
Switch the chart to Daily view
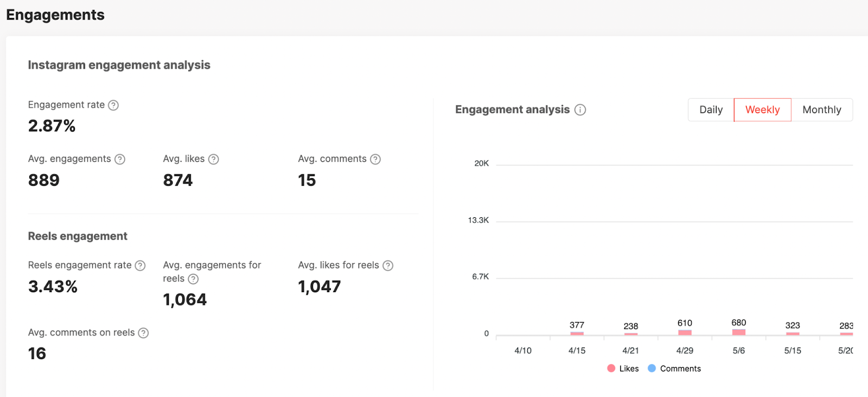(x=711, y=110)
